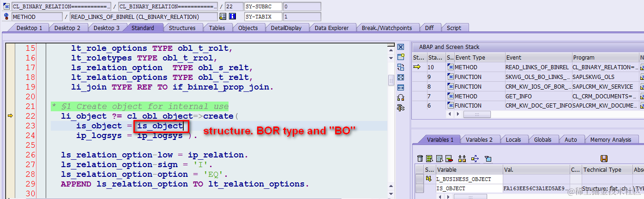Click the Program column header in stack
The width and height of the screenshot is (644, 199).
point(605,58)
